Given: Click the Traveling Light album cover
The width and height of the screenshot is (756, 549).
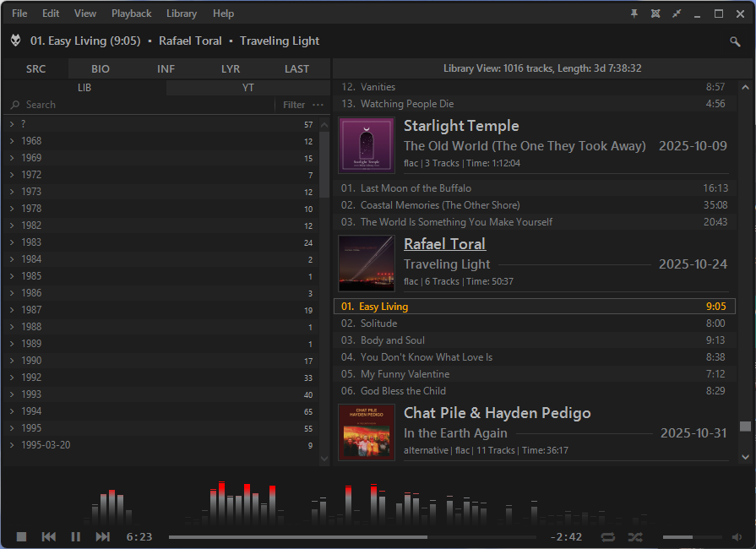Looking at the screenshot, I should [367, 264].
